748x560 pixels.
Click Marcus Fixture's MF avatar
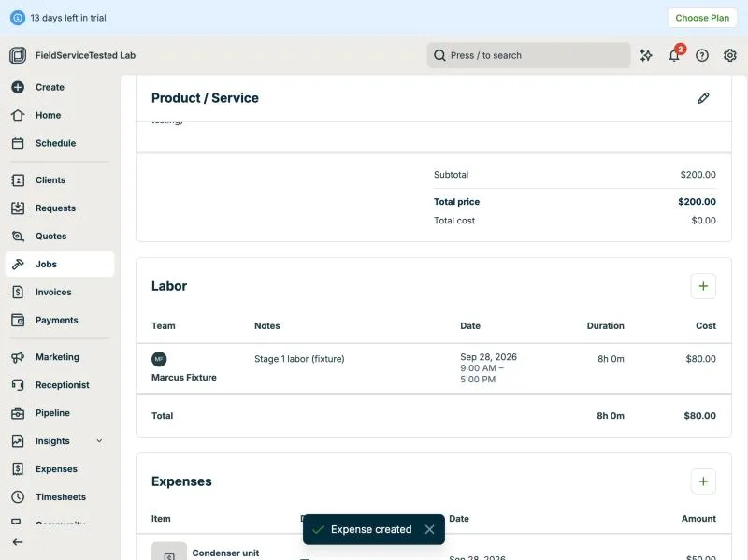click(x=159, y=359)
